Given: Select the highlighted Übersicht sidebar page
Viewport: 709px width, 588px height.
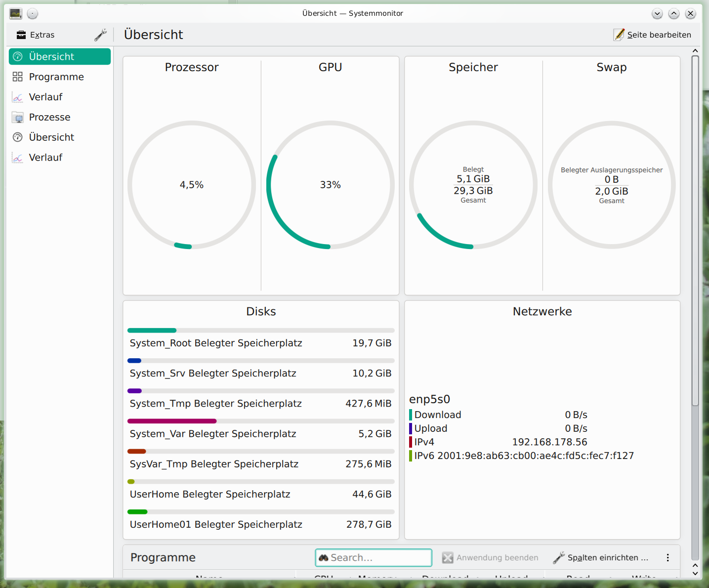Looking at the screenshot, I should coord(60,57).
